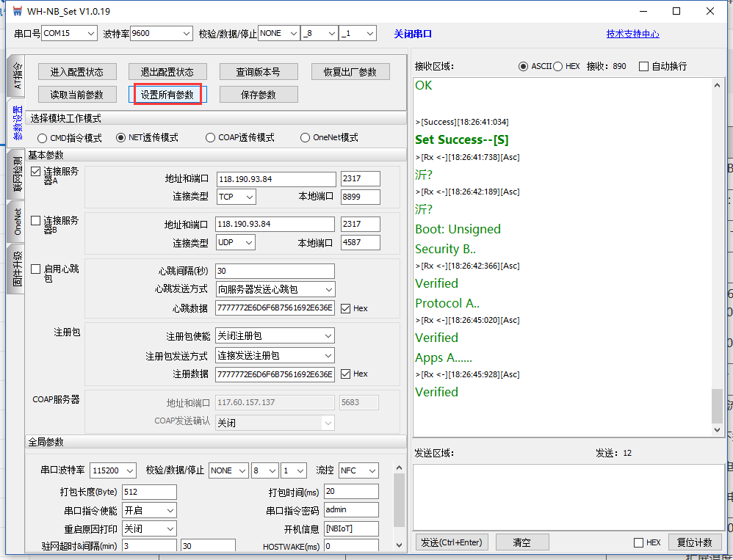Open the 技术支持中心 link

(633, 34)
